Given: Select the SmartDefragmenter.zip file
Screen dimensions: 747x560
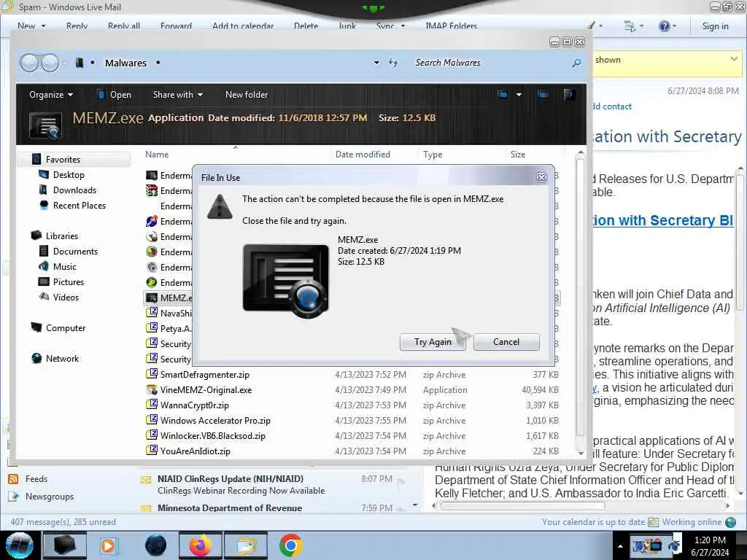Looking at the screenshot, I should pos(204,374).
